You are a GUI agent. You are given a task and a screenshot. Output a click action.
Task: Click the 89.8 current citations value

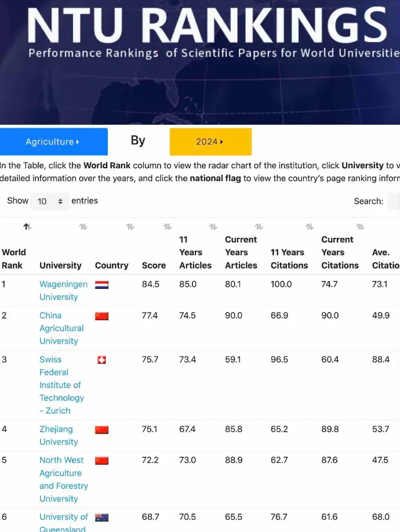pyautogui.click(x=330, y=429)
